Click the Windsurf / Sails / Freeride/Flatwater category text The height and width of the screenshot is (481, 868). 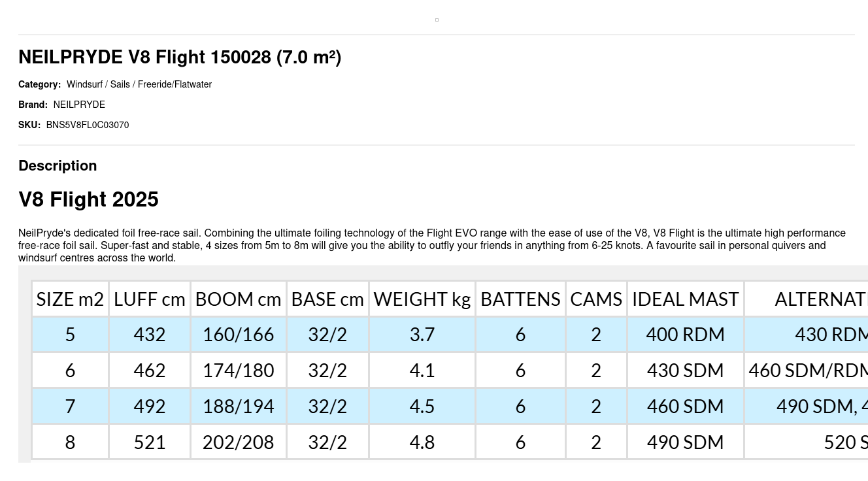tap(139, 84)
